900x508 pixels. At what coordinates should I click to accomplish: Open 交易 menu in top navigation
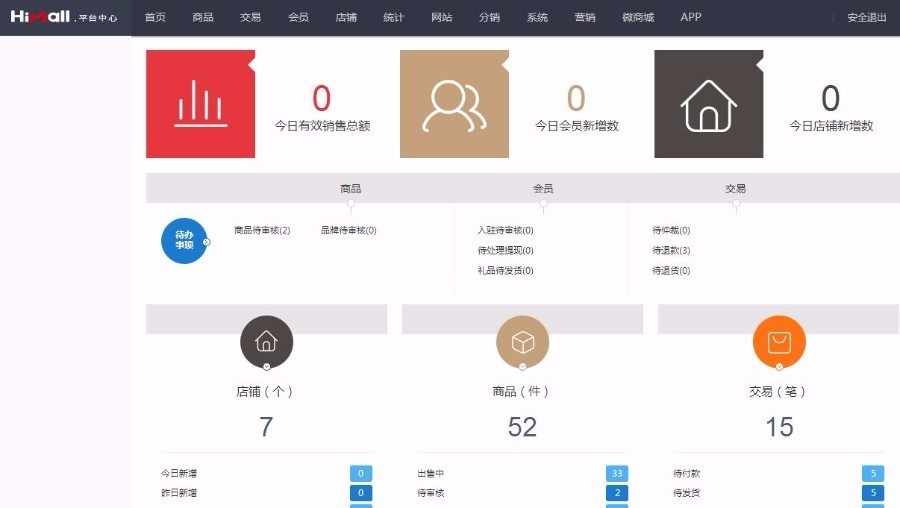250,17
